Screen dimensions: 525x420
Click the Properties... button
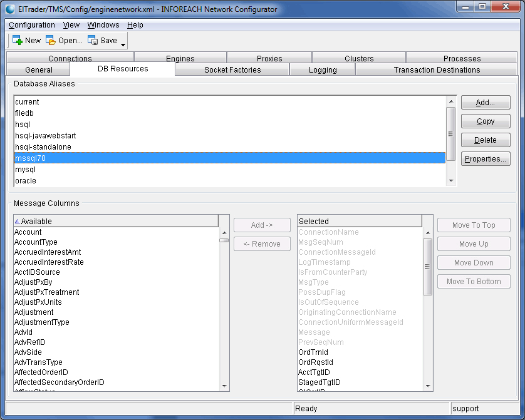pos(486,159)
